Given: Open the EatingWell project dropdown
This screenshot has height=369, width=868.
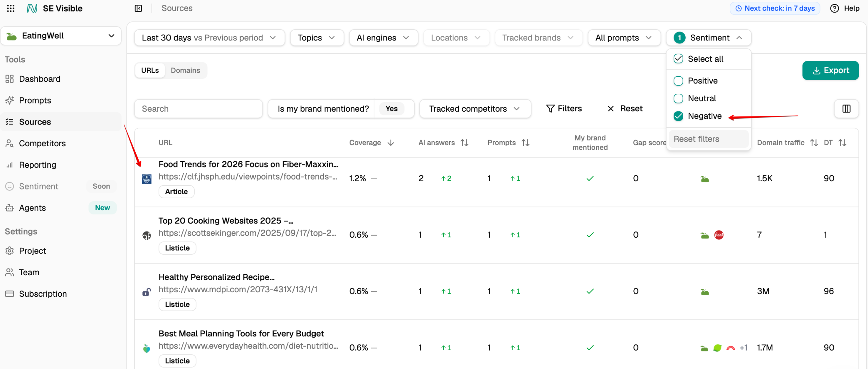Looking at the screenshot, I should pyautogui.click(x=61, y=36).
